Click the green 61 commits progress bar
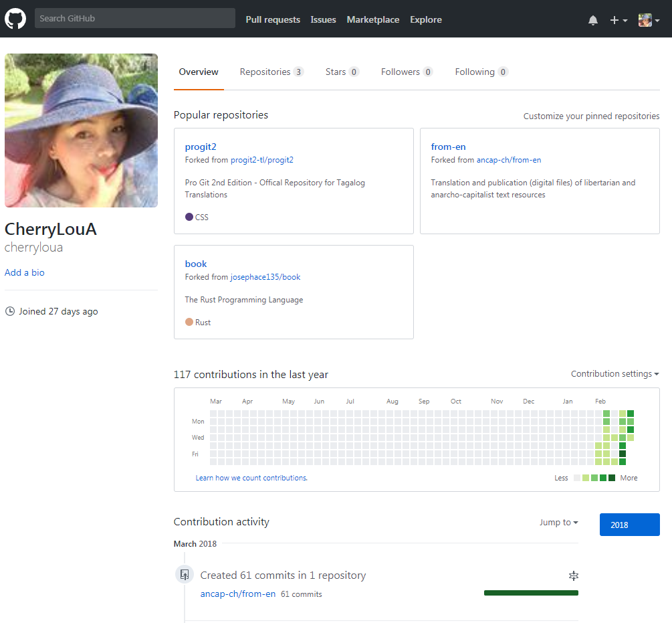Viewport: 672px width, 623px height. click(531, 593)
